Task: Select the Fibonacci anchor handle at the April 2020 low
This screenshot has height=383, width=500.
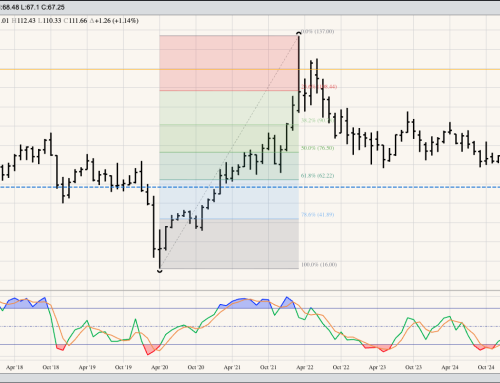Action: tap(160, 271)
